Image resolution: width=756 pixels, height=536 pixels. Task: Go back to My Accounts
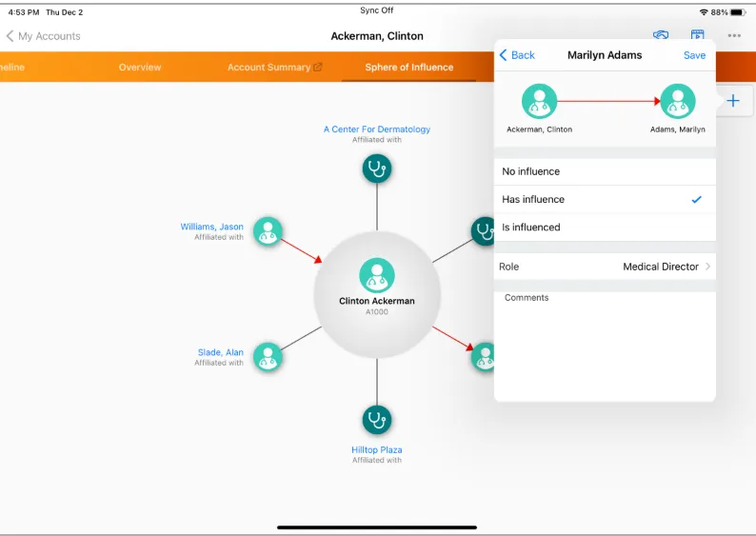(44, 36)
